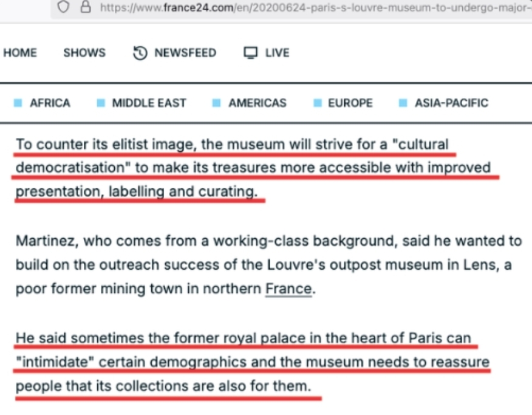
Task: Click the Newsfeed clock history icon
Action: click(140, 53)
